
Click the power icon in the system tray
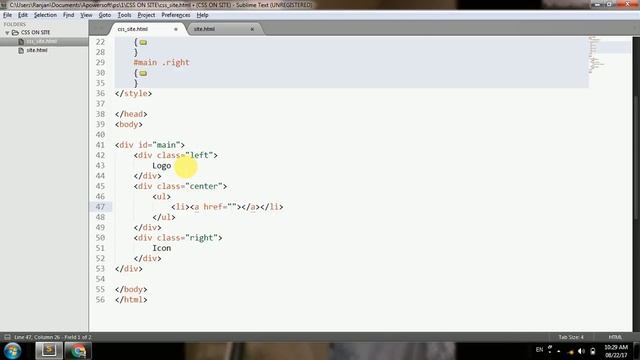(x=593, y=351)
